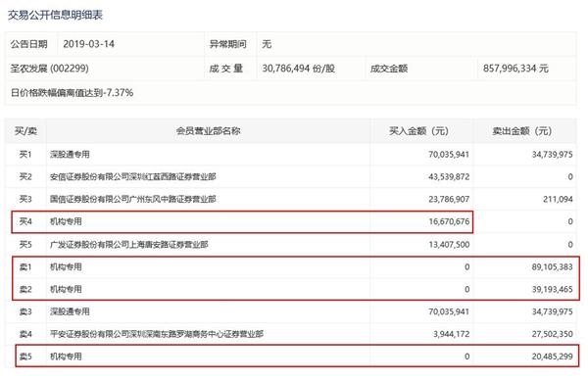Select the 买3 row label

point(25,199)
